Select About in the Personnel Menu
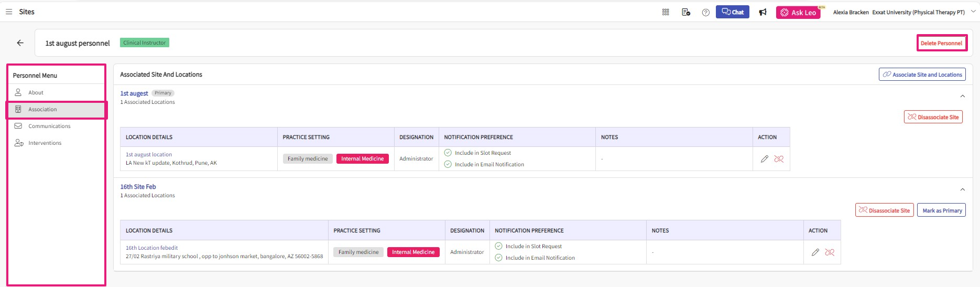Image resolution: width=980 pixels, height=287 pixels. [x=36, y=92]
